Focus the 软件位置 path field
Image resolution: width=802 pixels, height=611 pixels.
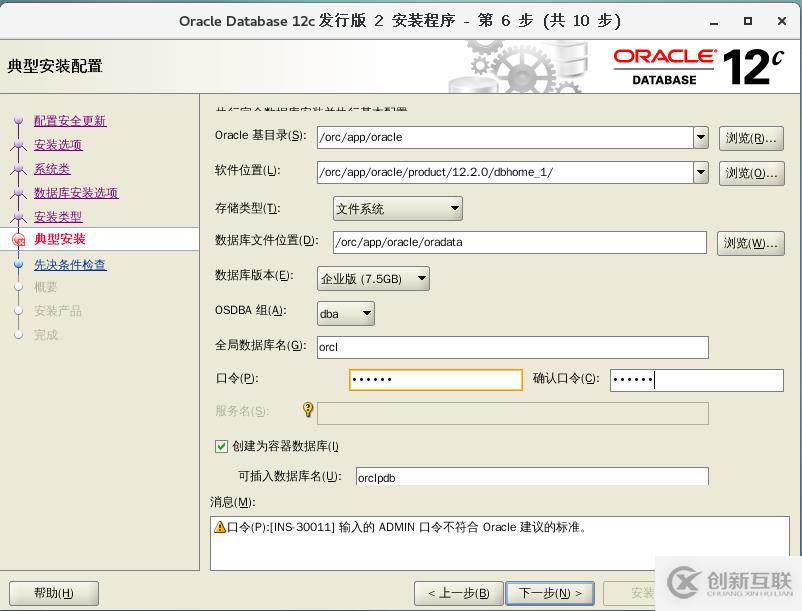(x=505, y=172)
